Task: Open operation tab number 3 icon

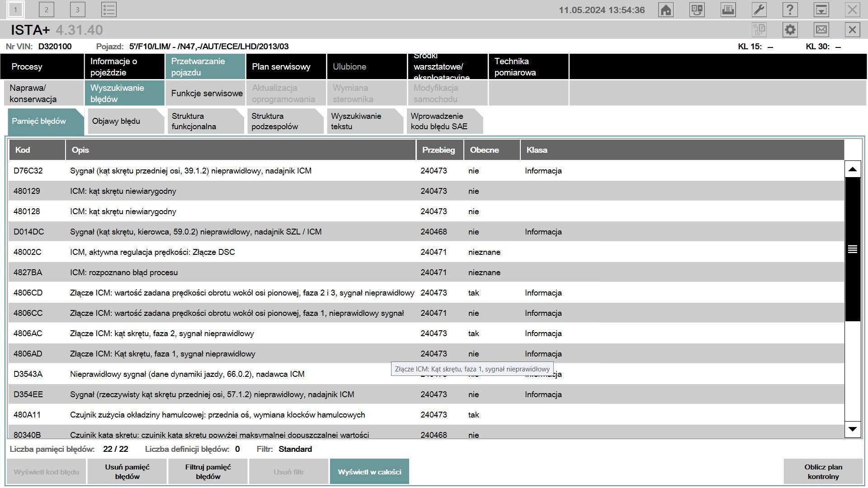Action: click(x=78, y=9)
